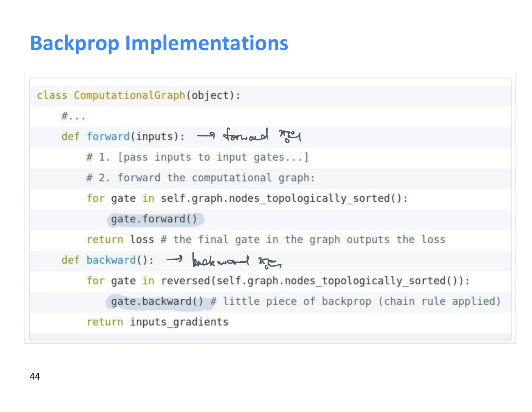Select the highlighted gate.forward() call

154,219
